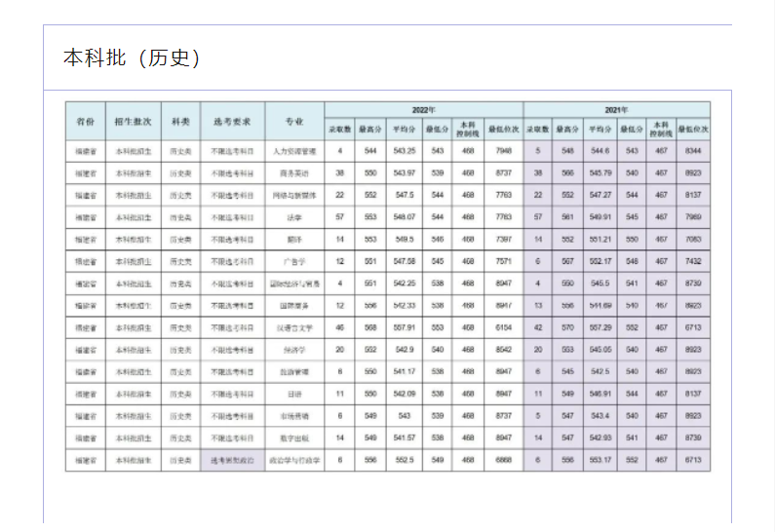Select the 省份 column header
The width and height of the screenshot is (775, 532).
point(86,121)
